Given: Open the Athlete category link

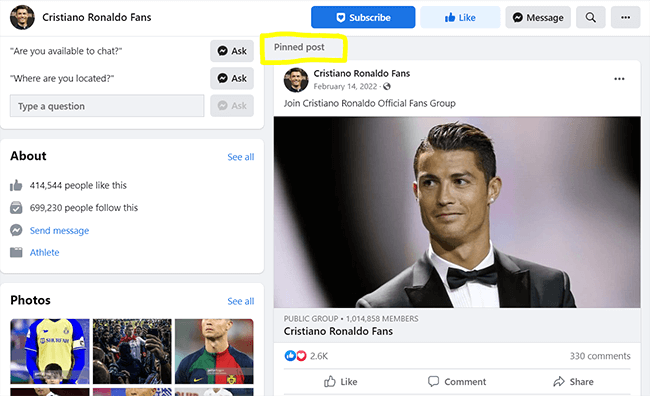Looking at the screenshot, I should click(44, 253).
